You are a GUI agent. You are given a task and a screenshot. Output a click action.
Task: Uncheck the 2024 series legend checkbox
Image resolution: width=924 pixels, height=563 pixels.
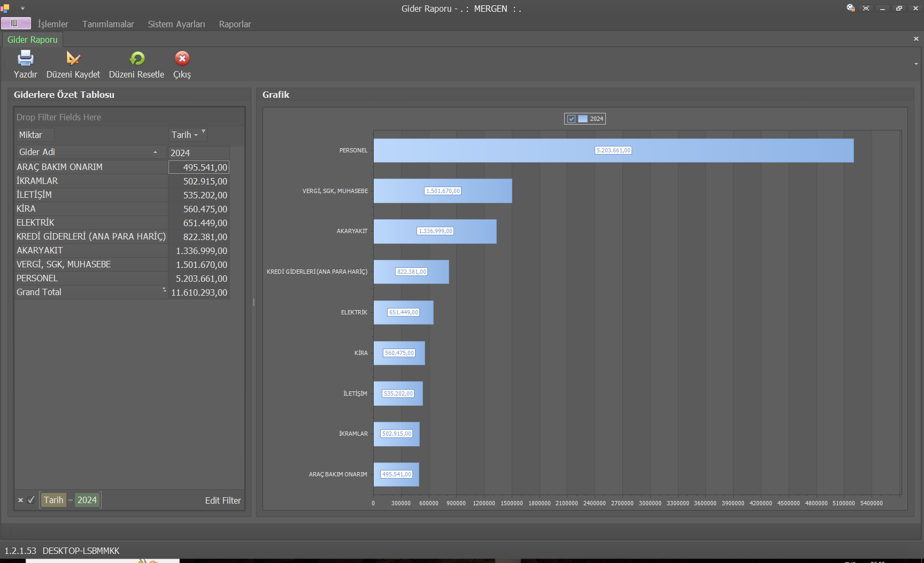(571, 119)
